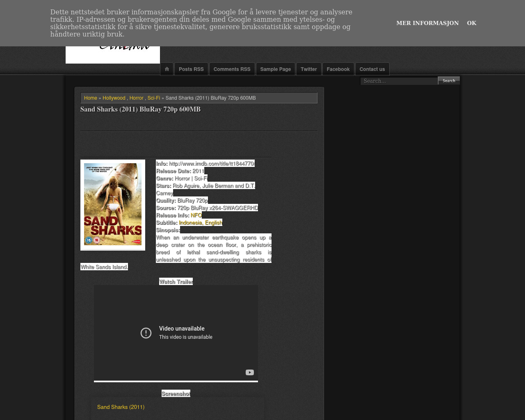Open the Sand Sharks poster image
Image resolution: width=525 pixels, height=420 pixels.
tap(113, 205)
